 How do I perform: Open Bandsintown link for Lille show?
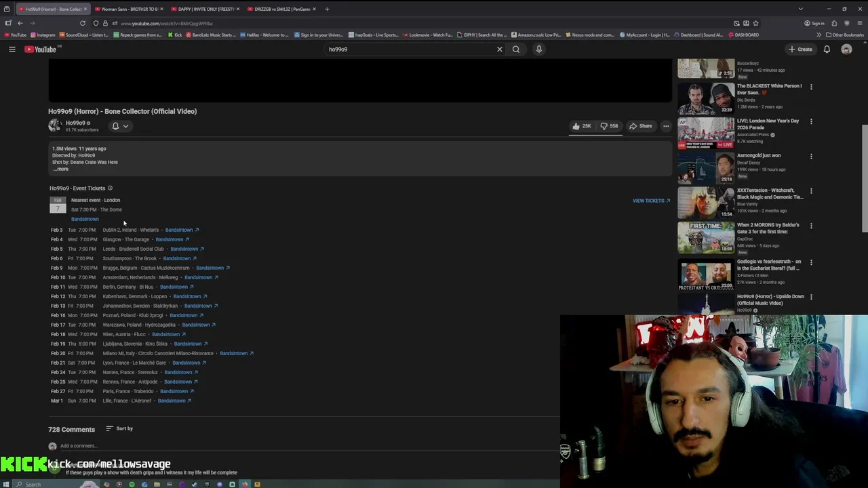click(174, 401)
